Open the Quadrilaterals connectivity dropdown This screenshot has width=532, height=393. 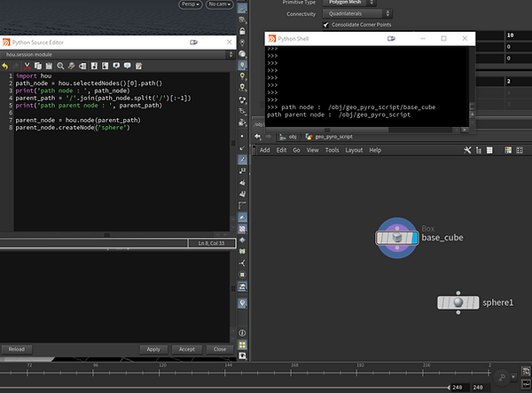pyautogui.click(x=357, y=13)
